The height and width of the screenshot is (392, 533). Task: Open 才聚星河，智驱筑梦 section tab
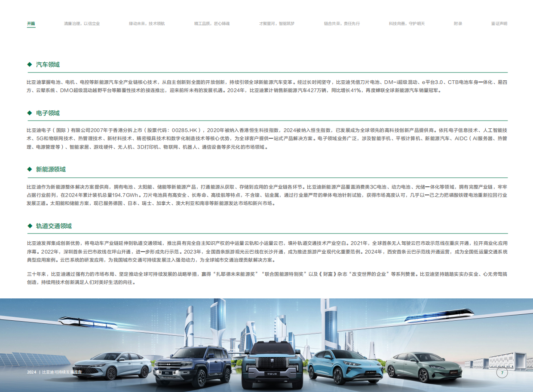click(276, 24)
